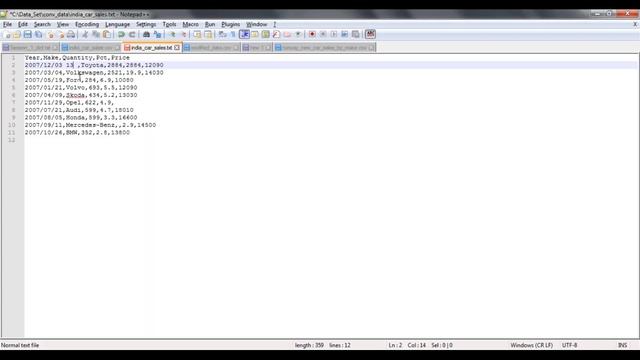Switch to the last tab ending by_make

pos(324,48)
